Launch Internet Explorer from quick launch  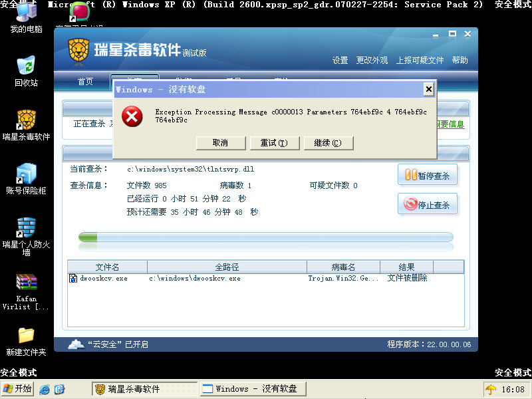(x=44, y=389)
